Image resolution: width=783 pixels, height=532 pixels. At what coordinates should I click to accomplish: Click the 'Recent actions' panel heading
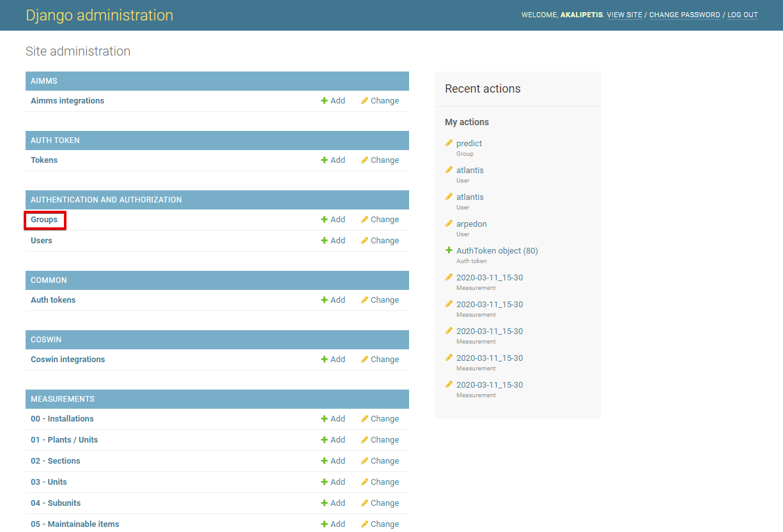[483, 89]
